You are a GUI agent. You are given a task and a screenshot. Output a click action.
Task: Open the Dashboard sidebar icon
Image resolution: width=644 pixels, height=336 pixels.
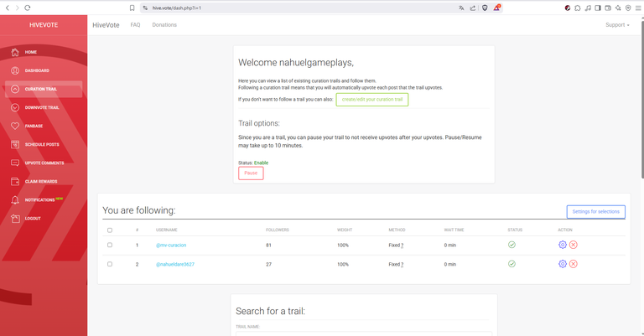[15, 70]
